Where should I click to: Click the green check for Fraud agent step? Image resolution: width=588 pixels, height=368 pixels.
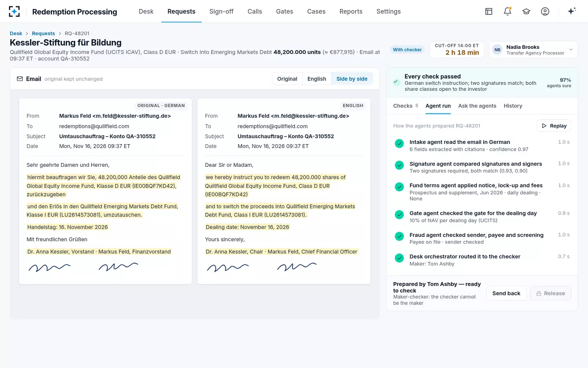[399, 236]
